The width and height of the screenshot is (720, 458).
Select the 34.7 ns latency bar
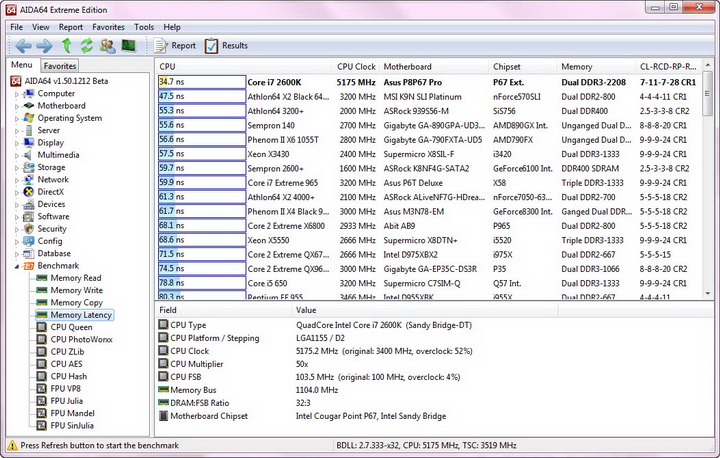point(202,82)
